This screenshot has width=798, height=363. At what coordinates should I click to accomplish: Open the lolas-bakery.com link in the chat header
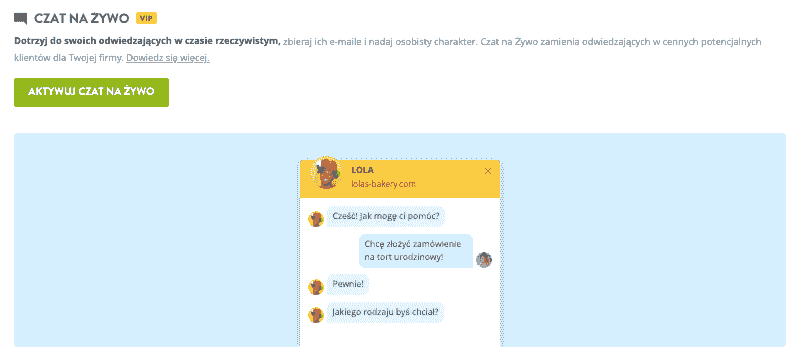pyautogui.click(x=384, y=184)
